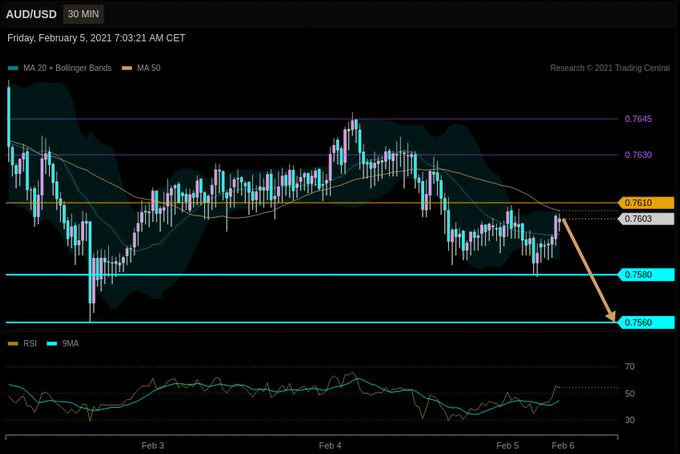The height and width of the screenshot is (454, 680).
Task: Click the 0.7630 resistance price label
Action: coord(638,155)
